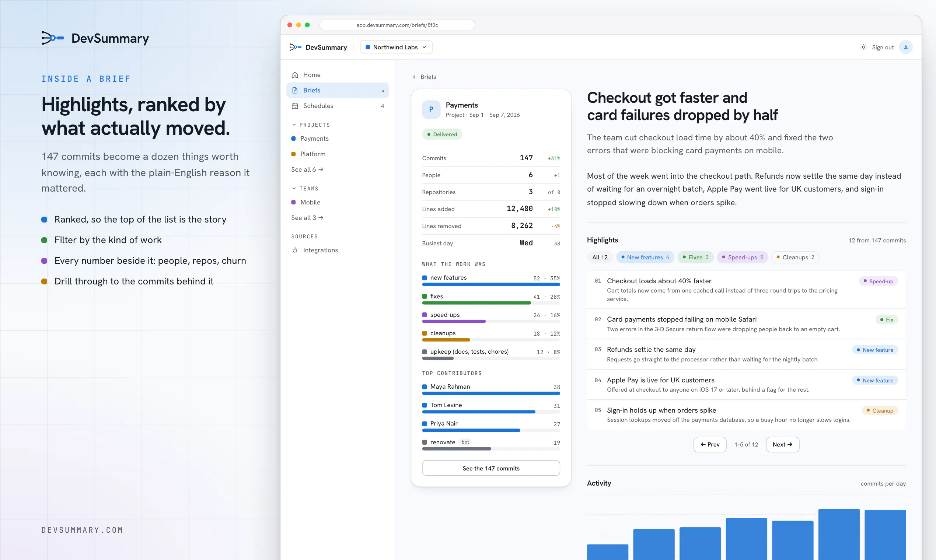Click See all 6 projects link
Viewport: 936px width, 560px height.
(x=307, y=169)
